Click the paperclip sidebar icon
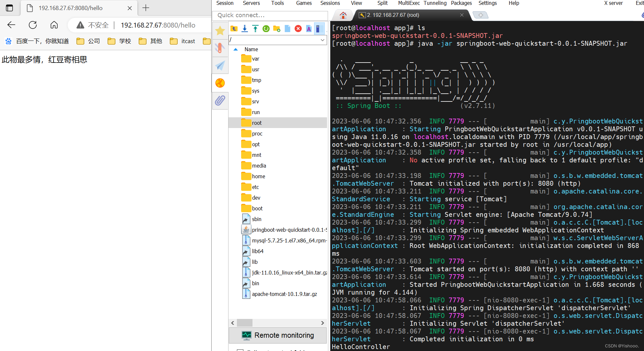 [x=220, y=100]
